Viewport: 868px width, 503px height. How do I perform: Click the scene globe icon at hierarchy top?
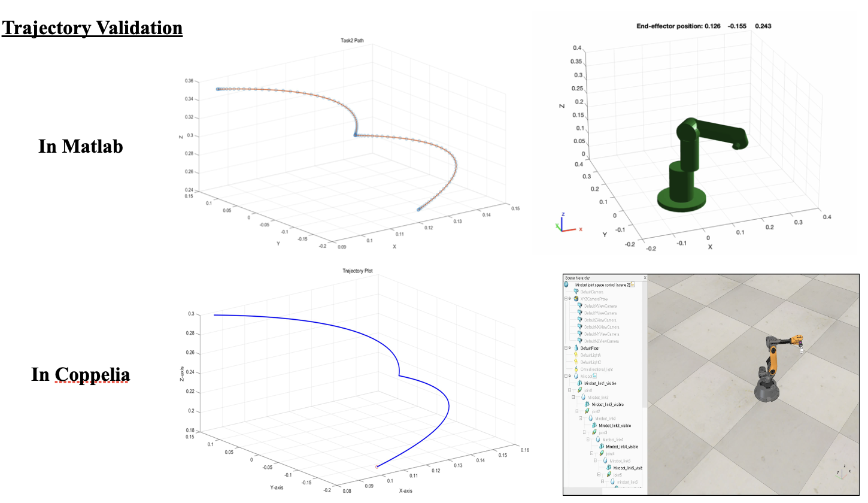pos(567,284)
